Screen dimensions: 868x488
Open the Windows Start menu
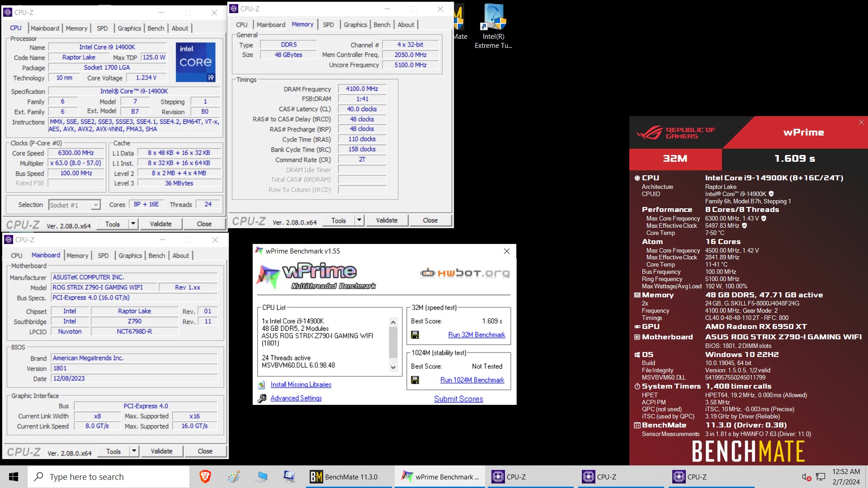14,477
